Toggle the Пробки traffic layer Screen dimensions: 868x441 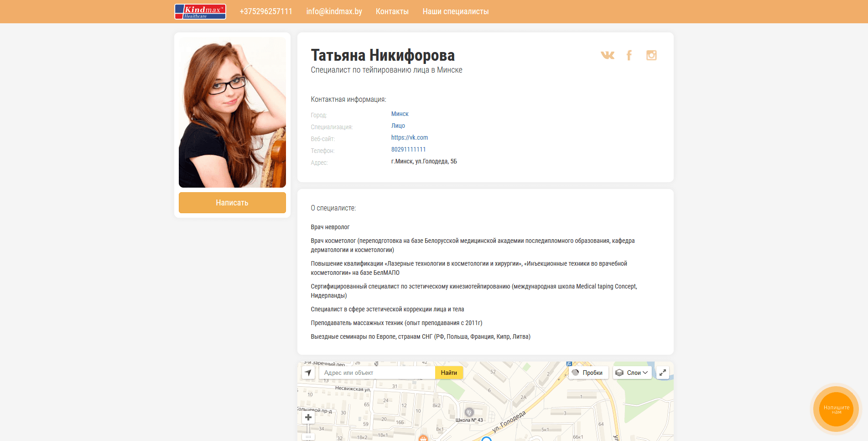(588, 373)
